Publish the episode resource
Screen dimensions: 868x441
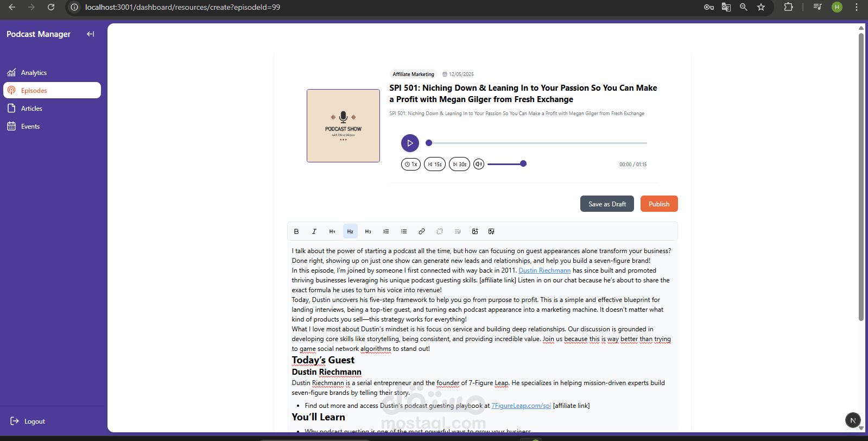[x=659, y=204]
